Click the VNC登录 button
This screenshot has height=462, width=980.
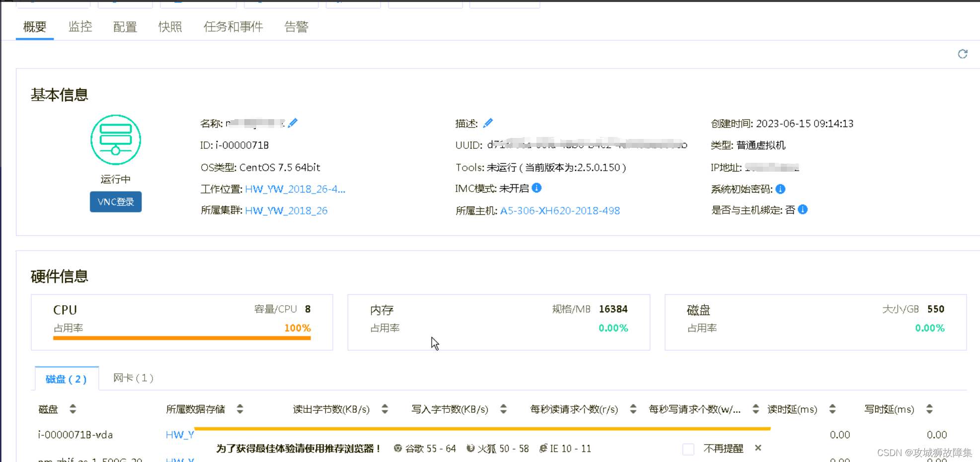116,202
